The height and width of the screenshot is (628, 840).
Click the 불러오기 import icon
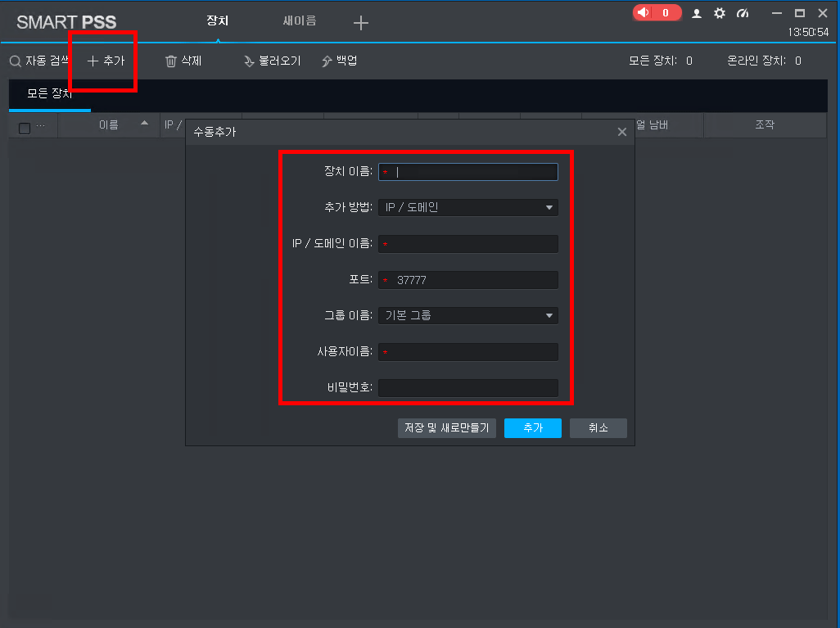click(250, 61)
